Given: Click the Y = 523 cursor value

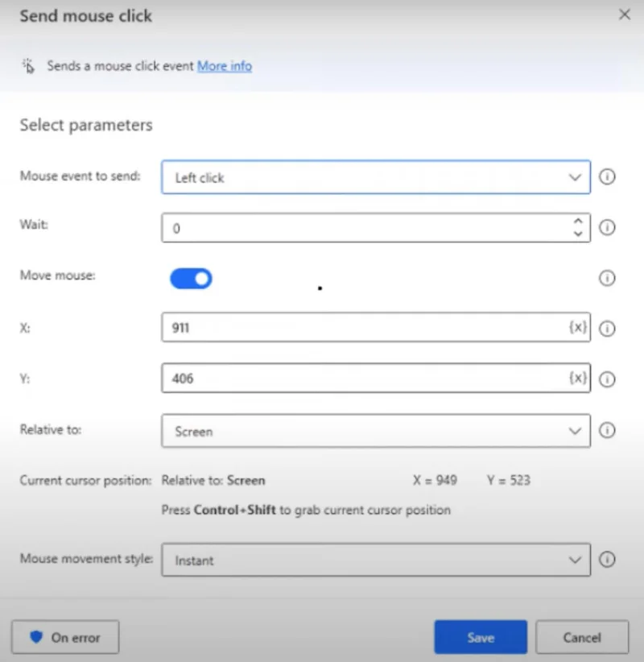Looking at the screenshot, I should tap(509, 481).
